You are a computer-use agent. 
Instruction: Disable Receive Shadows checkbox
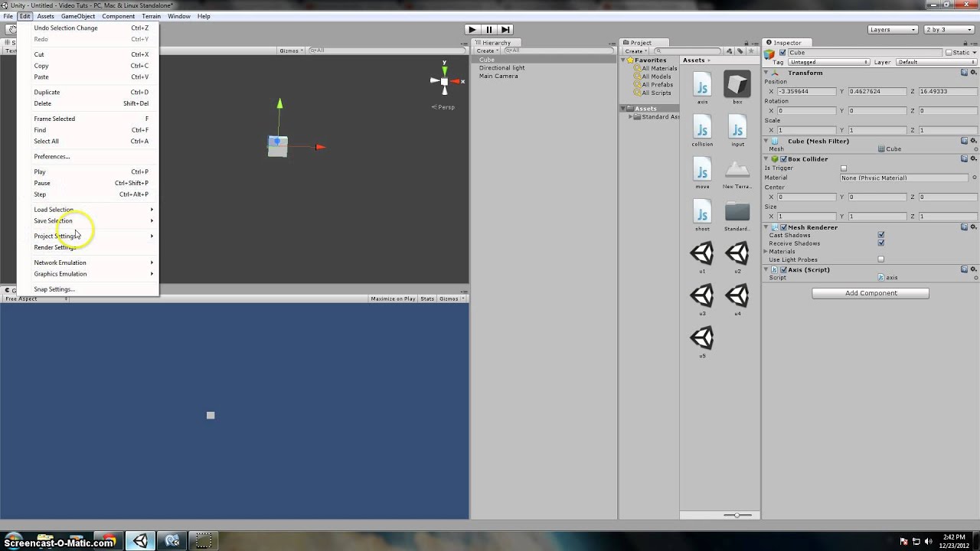[881, 243]
